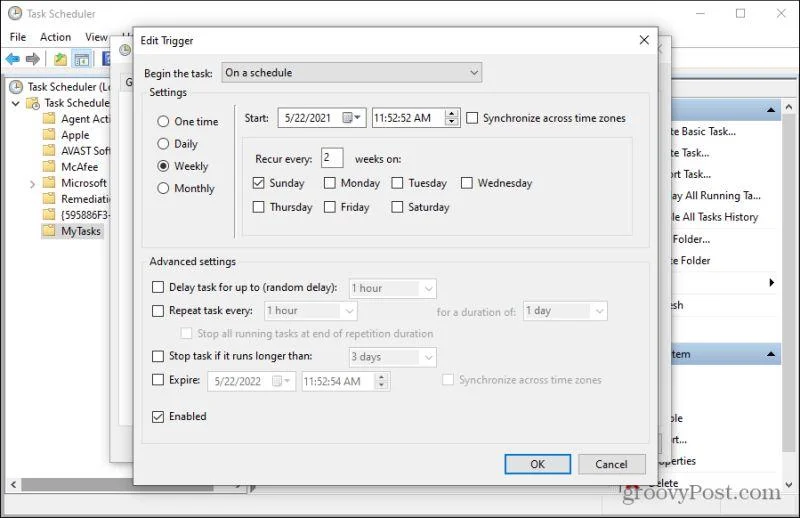Check the Tuesday checkbox

[397, 183]
